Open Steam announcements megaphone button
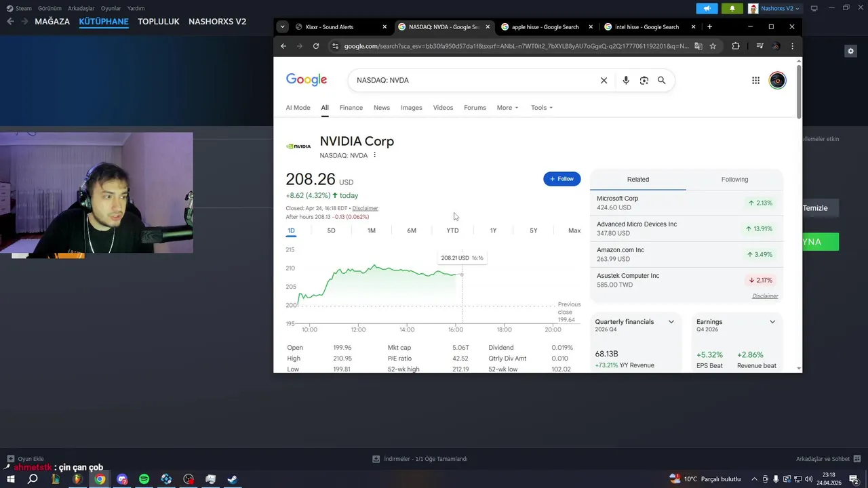Screen dimensions: 868x488 [x=707, y=9]
